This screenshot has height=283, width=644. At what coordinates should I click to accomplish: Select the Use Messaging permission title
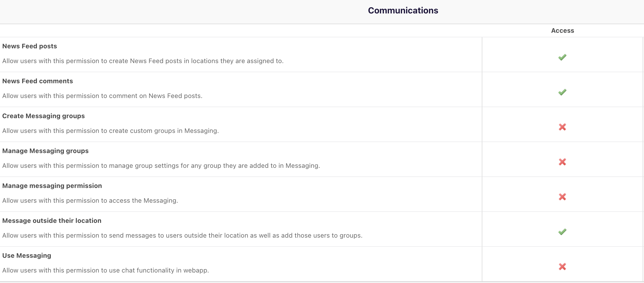click(x=27, y=256)
